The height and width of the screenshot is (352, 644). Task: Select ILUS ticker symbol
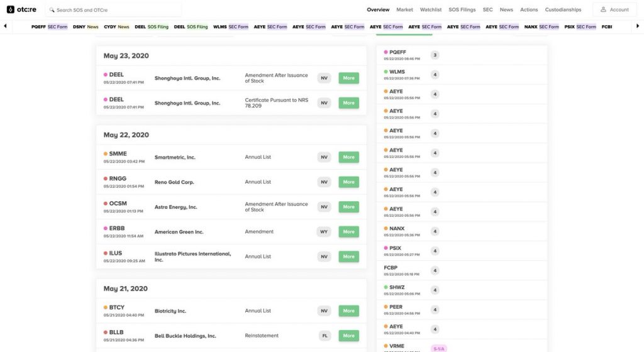pyautogui.click(x=116, y=253)
